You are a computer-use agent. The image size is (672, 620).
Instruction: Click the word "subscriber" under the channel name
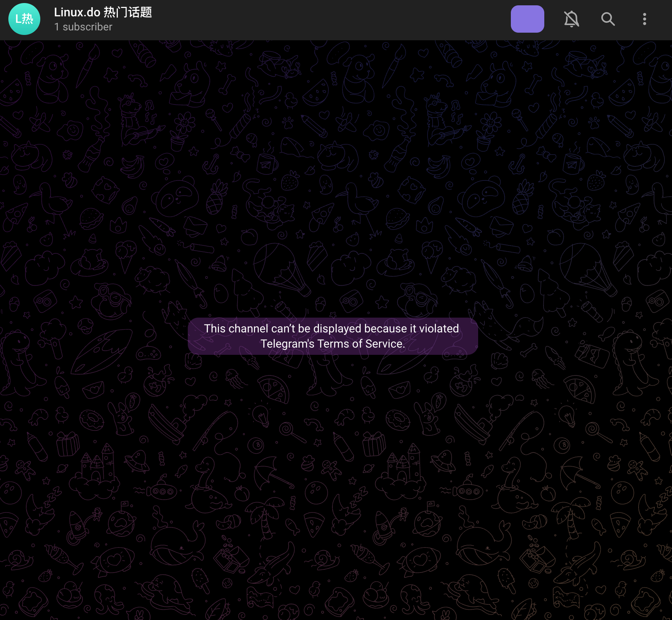[x=87, y=27]
